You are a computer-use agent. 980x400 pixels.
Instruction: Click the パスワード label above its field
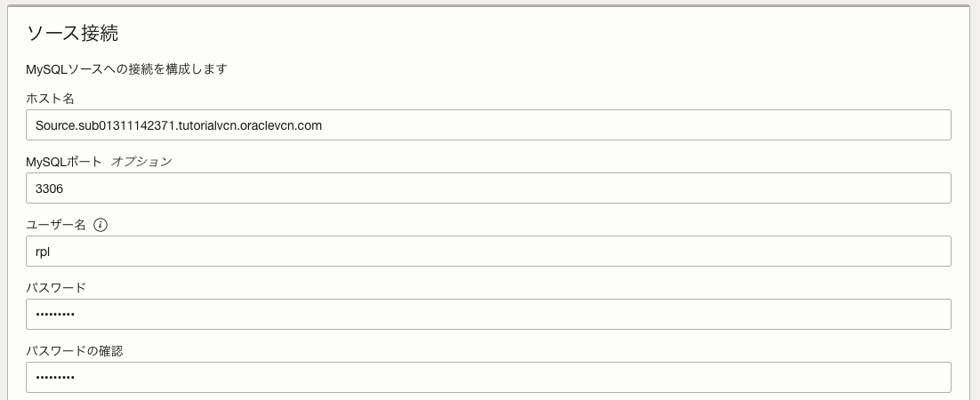[56, 288]
